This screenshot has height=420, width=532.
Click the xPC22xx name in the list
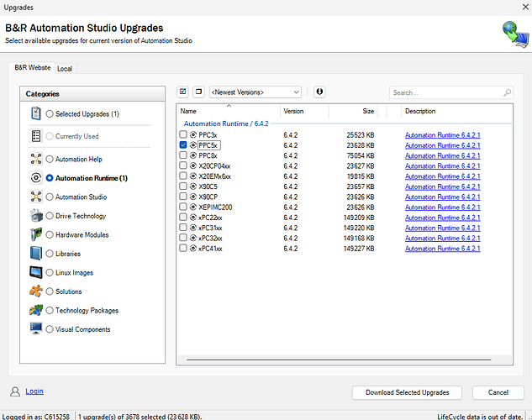tap(210, 218)
